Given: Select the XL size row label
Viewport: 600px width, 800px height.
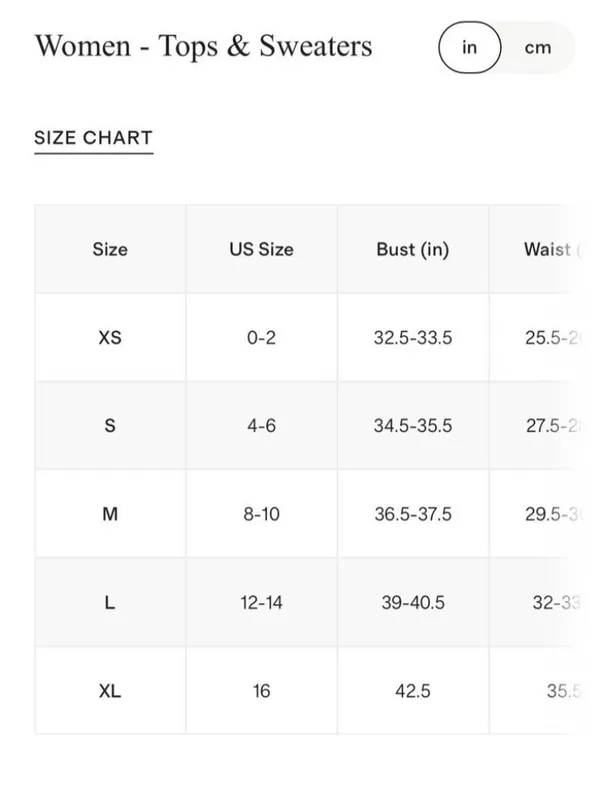Looking at the screenshot, I should click(110, 691).
